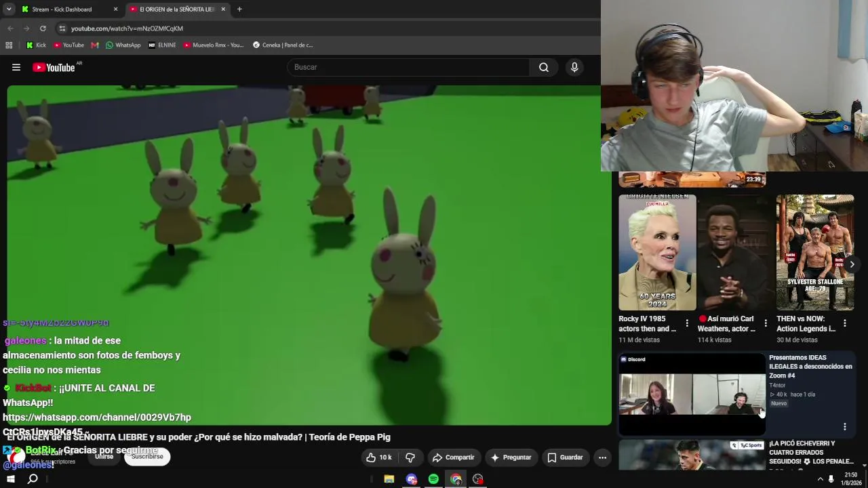Switch to Chrome in the taskbar
The width and height of the screenshot is (868, 488).
point(456,479)
